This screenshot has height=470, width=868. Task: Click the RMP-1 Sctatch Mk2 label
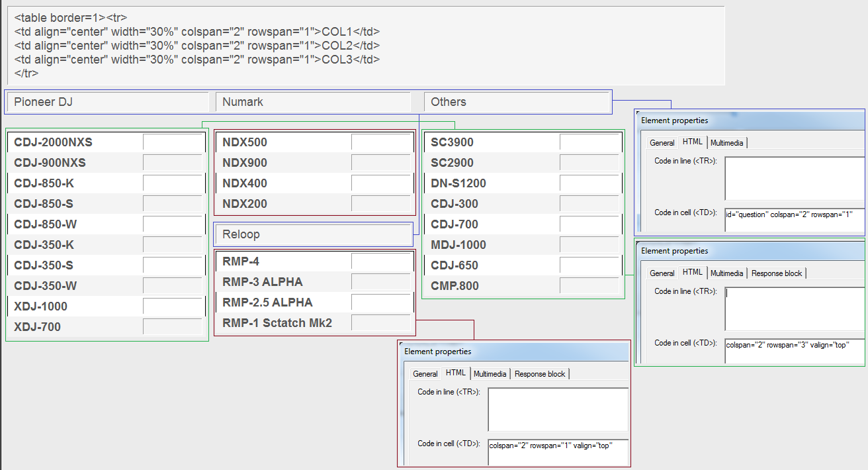277,323
